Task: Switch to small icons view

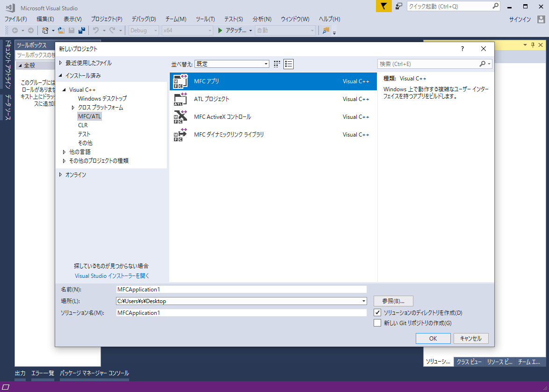Action: [277, 64]
